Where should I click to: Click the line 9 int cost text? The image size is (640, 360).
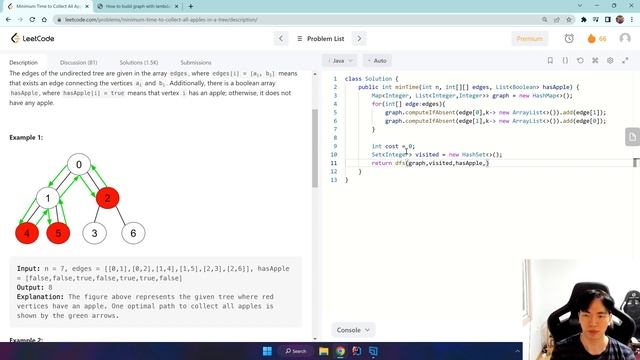pyautogui.click(x=393, y=146)
